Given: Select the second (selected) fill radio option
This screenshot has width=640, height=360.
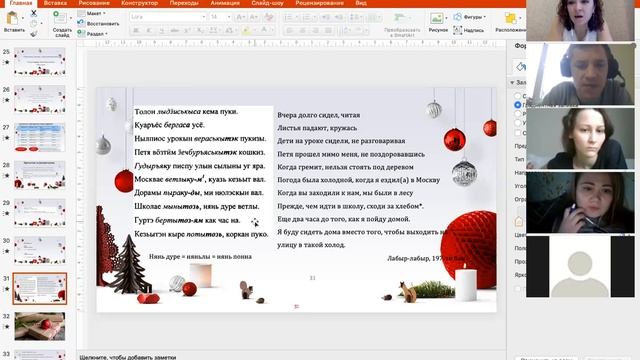Looking at the screenshot, I should coord(518,105).
